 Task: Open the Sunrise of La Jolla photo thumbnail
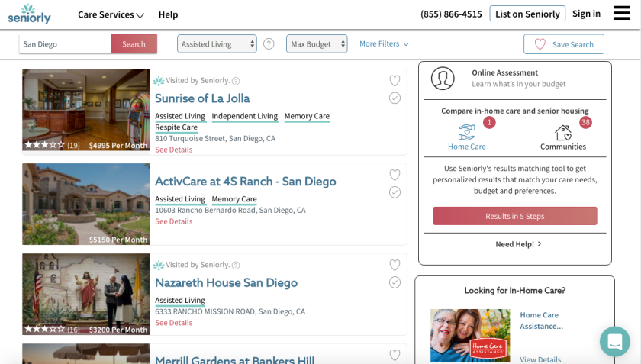(86, 110)
